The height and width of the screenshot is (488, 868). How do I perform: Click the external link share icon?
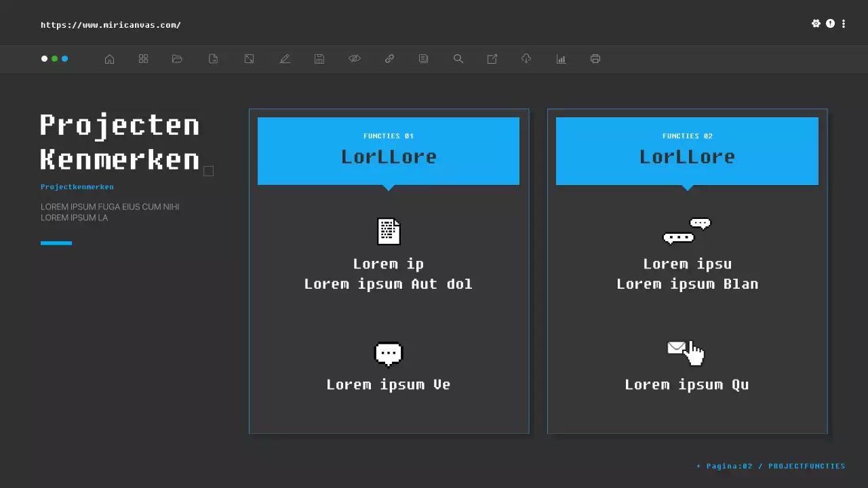(492, 59)
